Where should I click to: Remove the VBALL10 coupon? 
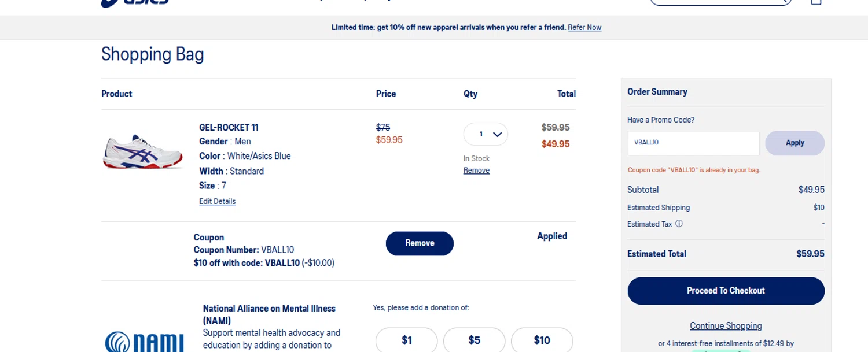pos(420,243)
